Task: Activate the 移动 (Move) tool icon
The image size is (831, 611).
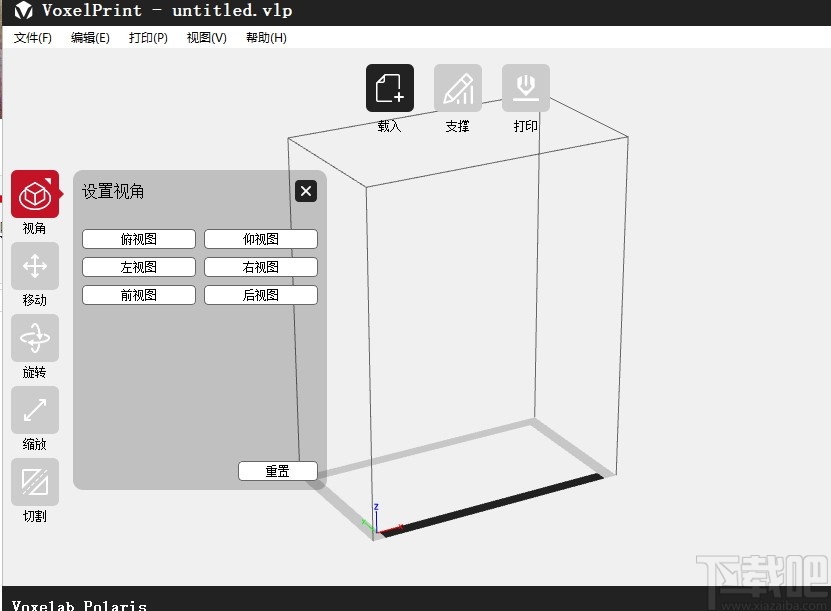Action: point(34,267)
